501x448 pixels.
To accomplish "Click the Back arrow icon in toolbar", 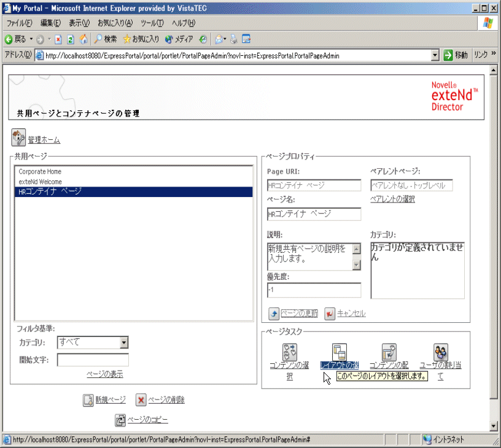I will click(9, 39).
